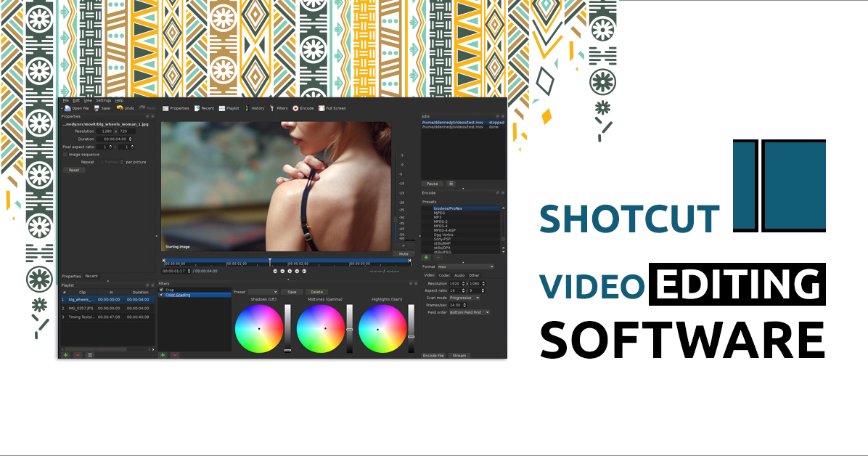Open the View menu
This screenshot has height=456, width=868.
tap(88, 101)
